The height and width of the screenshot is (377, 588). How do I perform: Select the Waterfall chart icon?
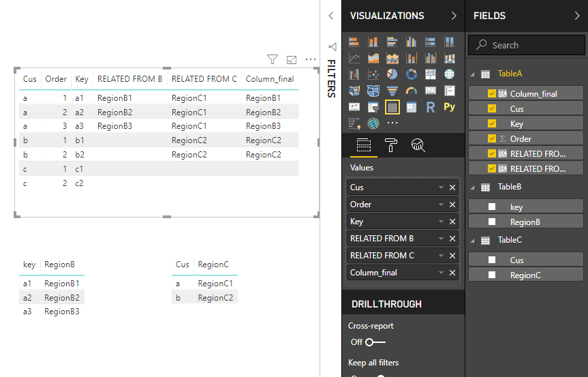click(354, 74)
